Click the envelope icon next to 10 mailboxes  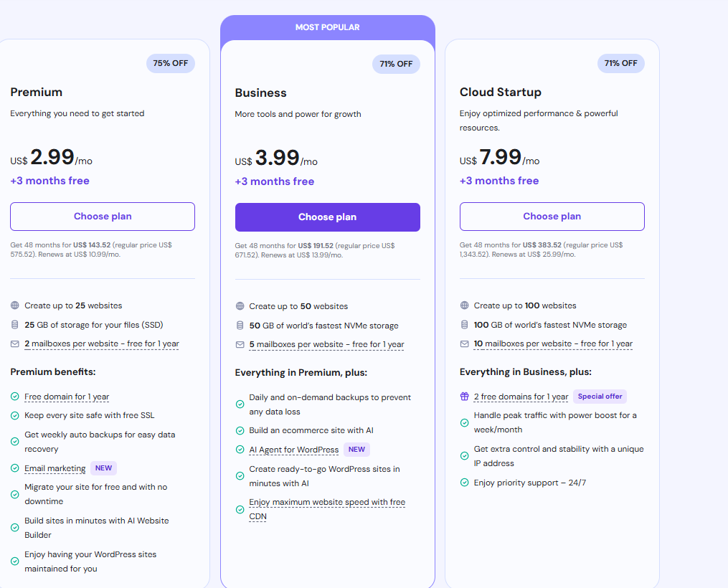point(464,344)
